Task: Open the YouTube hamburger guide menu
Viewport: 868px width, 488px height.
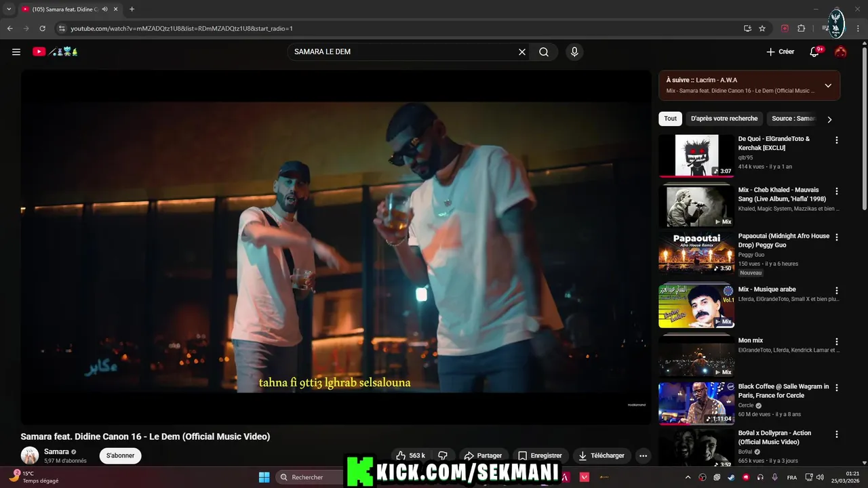Action: [16, 52]
